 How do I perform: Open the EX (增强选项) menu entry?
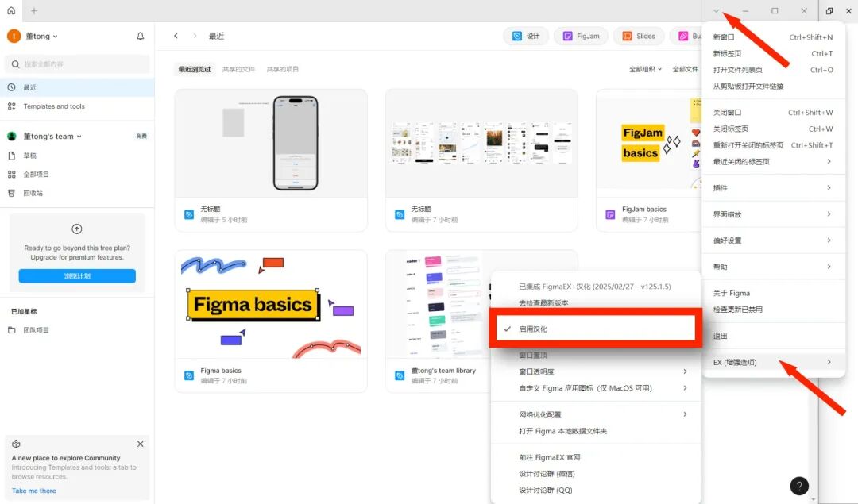[773, 363]
